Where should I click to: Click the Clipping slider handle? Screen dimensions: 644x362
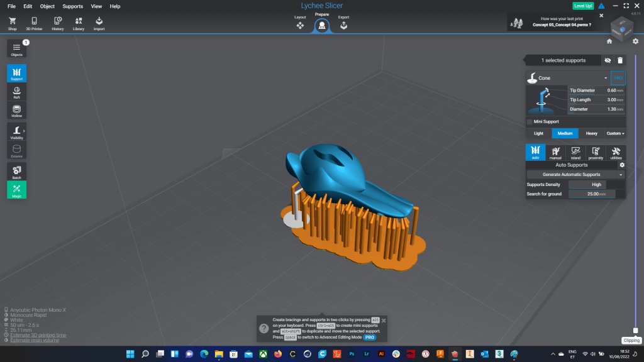click(x=635, y=330)
